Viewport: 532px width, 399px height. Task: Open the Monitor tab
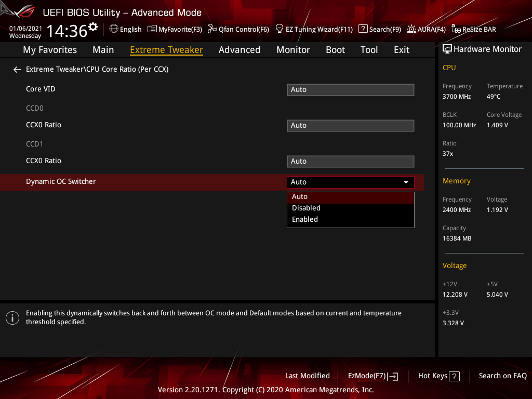[x=293, y=50]
